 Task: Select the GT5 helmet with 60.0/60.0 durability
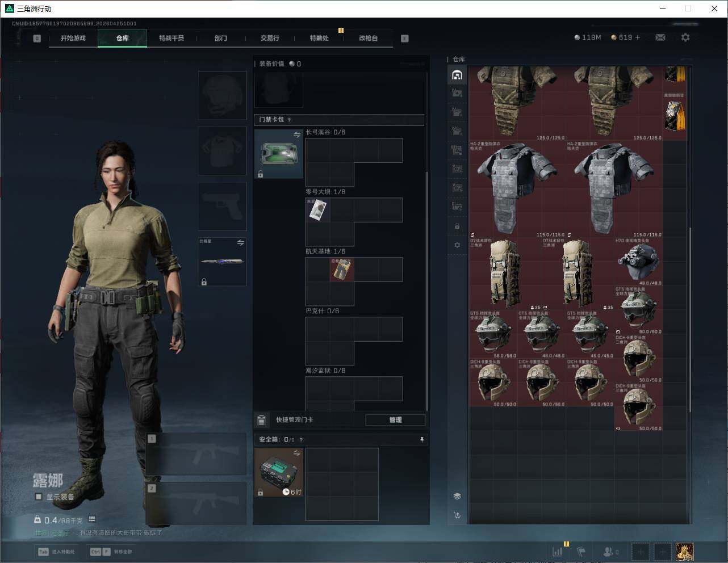click(639, 310)
